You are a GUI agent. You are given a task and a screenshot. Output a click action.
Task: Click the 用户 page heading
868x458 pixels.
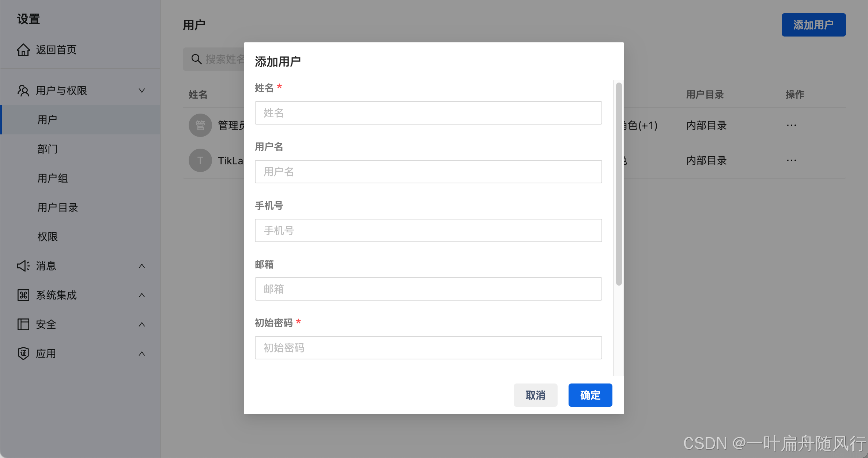194,25
